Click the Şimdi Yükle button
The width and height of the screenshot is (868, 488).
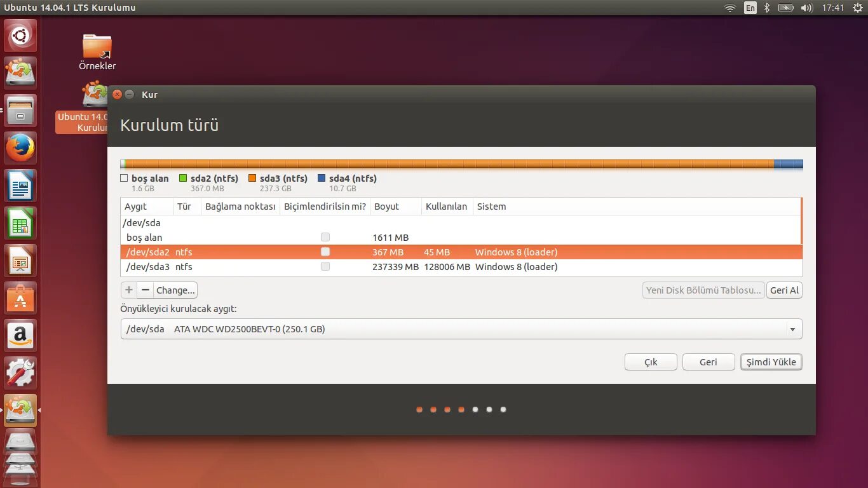click(x=771, y=362)
